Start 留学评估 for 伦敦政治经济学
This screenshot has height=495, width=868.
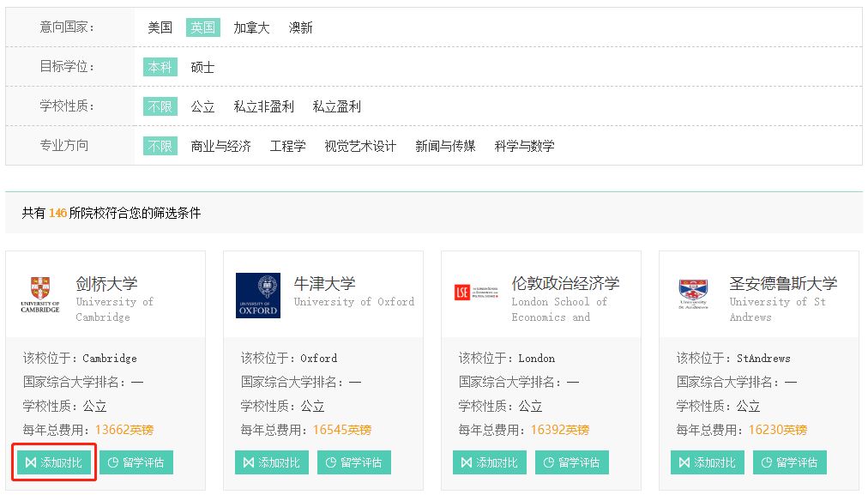[572, 462]
